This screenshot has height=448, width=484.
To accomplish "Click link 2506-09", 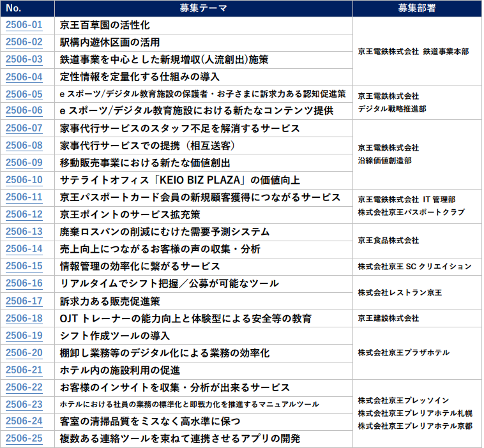I will point(24,163).
